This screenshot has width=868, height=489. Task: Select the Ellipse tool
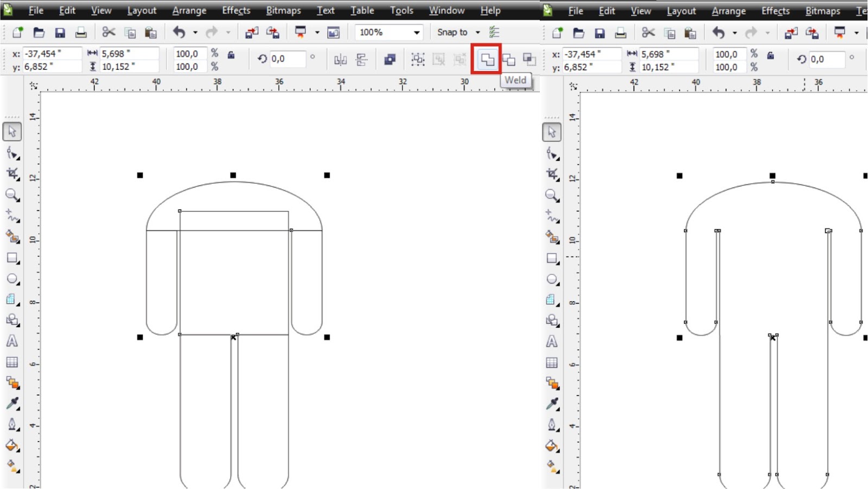(12, 279)
